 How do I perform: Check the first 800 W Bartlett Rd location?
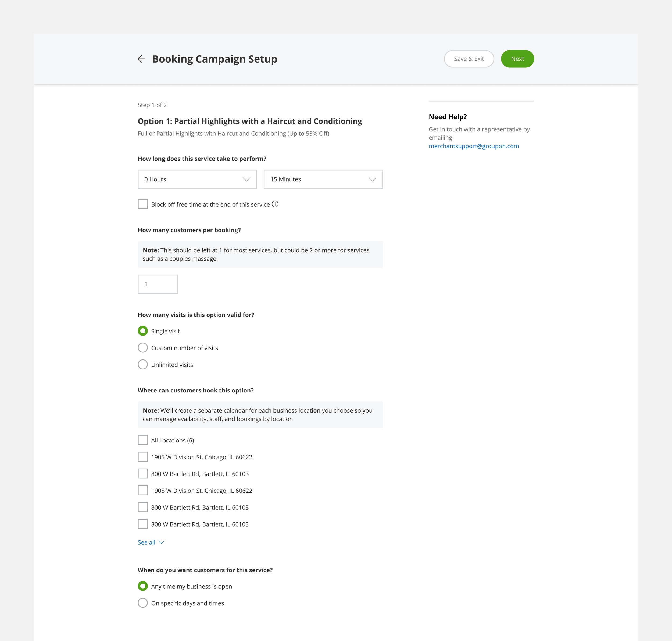point(142,474)
